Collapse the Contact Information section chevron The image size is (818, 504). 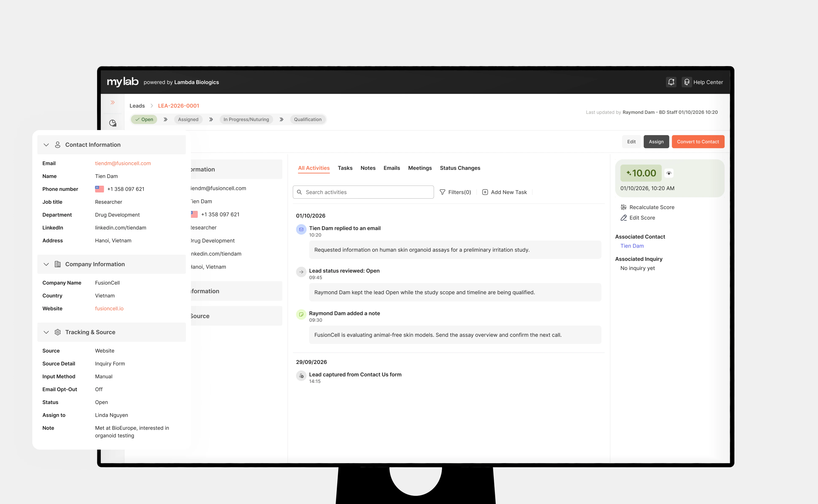46,145
